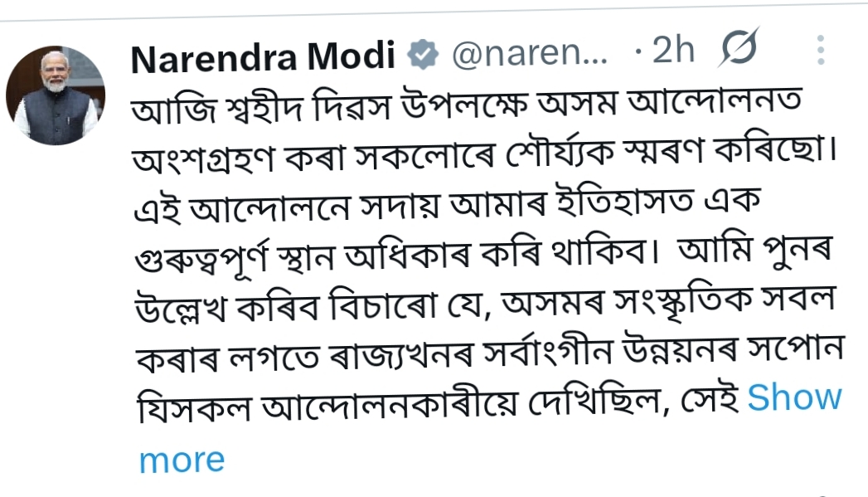Click the Narendra Modi display name
Screen dimensions: 868x497
pos(262,56)
